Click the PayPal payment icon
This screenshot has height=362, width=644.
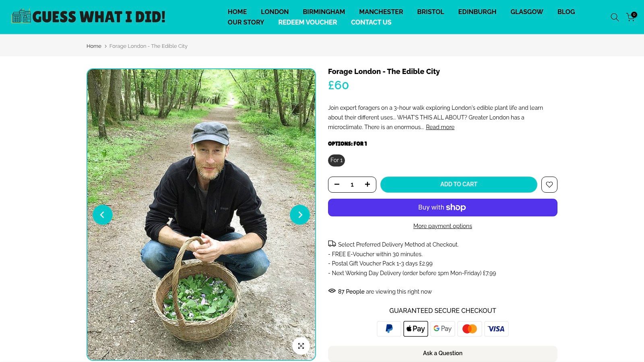click(389, 329)
